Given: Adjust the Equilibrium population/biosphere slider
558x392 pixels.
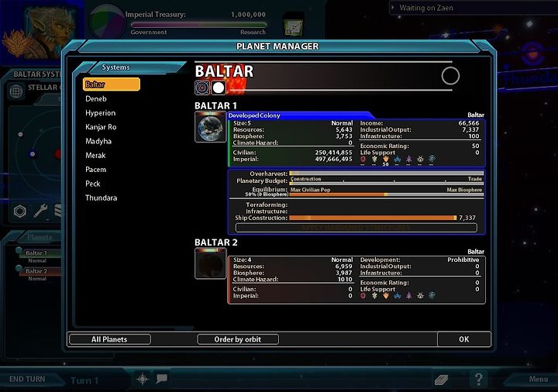Looking at the screenshot, I should pos(387,194).
